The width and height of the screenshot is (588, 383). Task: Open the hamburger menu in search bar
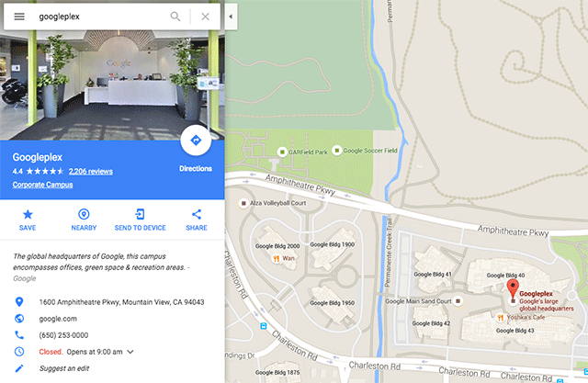pyautogui.click(x=19, y=17)
